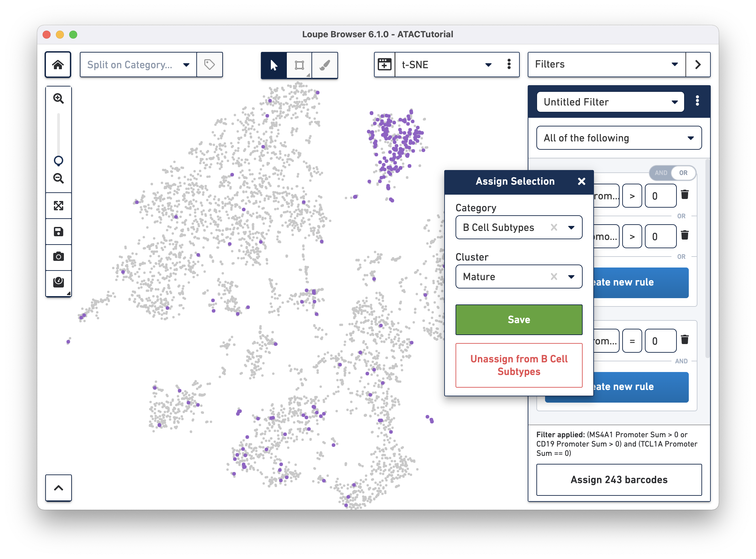The image size is (756, 559).
Task: Delete the '= 0' filter rule
Action: (684, 340)
